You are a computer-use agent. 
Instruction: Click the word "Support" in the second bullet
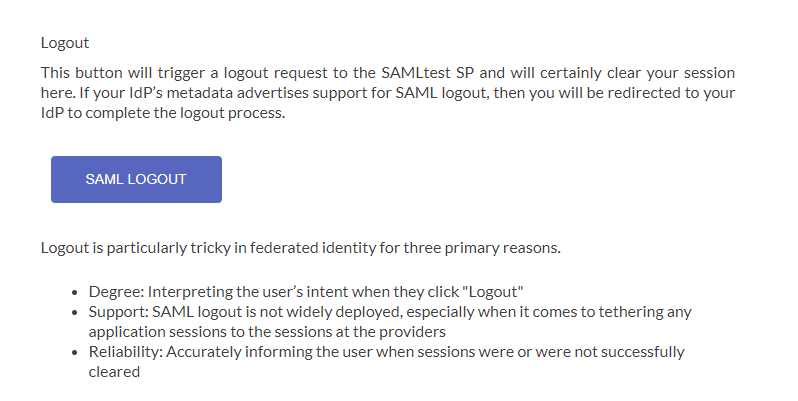click(117, 311)
